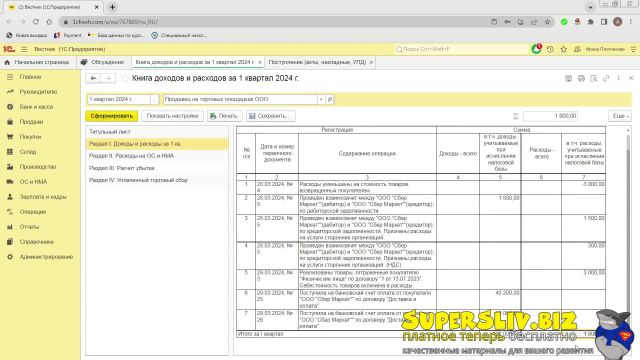Open the hamburger main menu icon
The width and height of the screenshot is (640, 360).
click(24, 49)
